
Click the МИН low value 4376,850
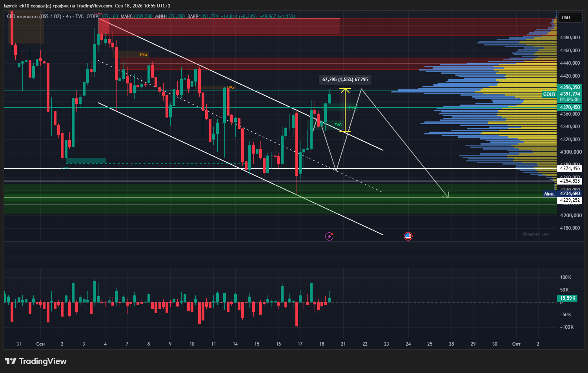pos(175,16)
